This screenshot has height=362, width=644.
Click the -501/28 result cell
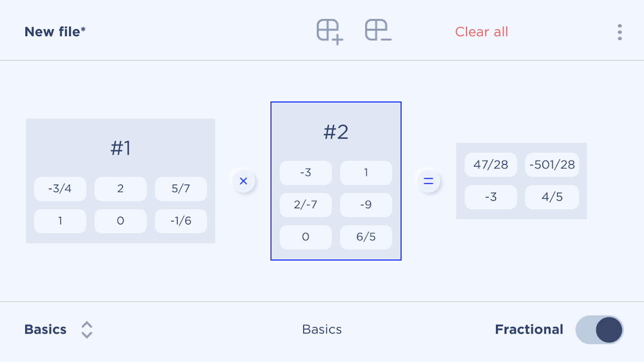(x=552, y=165)
